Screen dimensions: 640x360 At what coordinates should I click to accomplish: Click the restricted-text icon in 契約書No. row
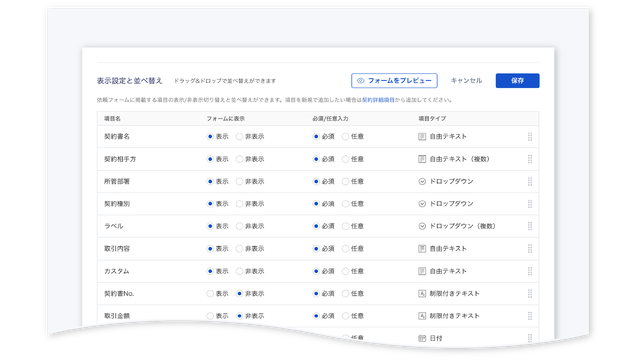[x=422, y=293]
